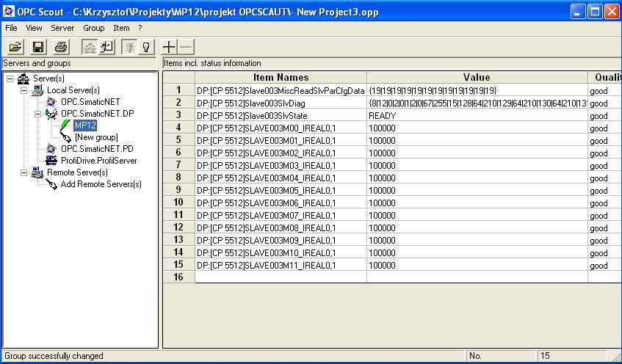
Task: Select ProfiDrive.ProfilServer entry
Action: [99, 161]
